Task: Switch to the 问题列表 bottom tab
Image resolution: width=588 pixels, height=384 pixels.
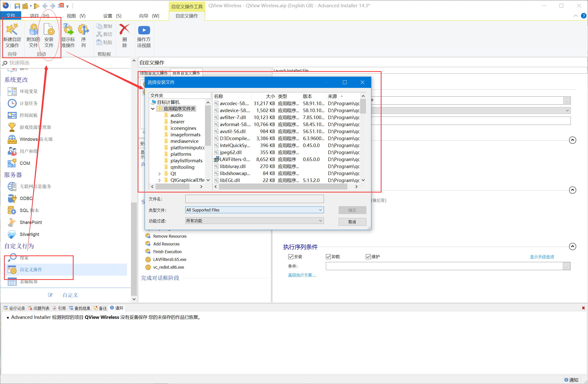Action: pyautogui.click(x=39, y=308)
